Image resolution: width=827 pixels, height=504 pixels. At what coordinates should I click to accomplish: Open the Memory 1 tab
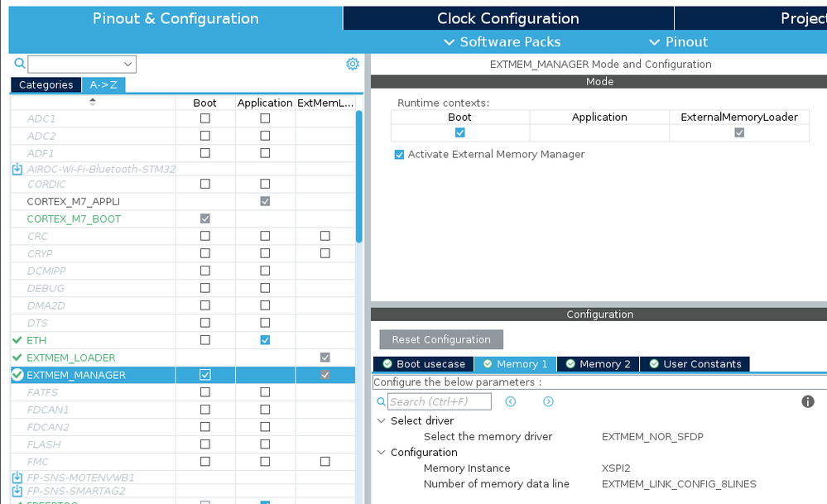[515, 364]
